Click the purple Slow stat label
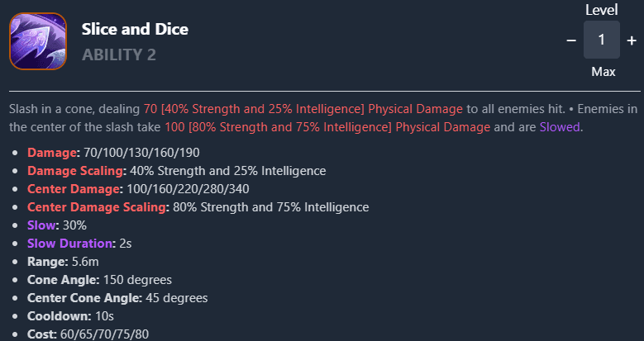644x341 pixels. [41, 225]
